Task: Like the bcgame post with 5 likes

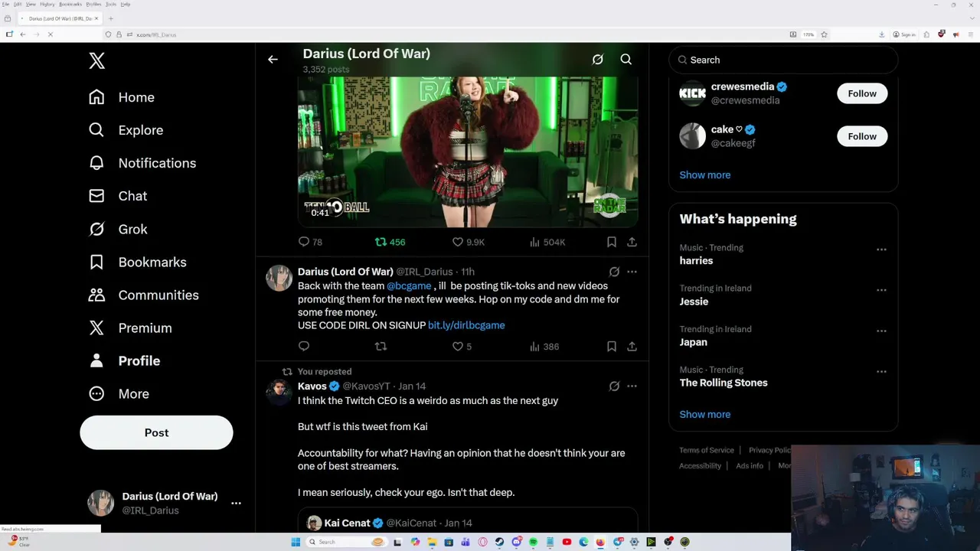Action: [x=462, y=347]
